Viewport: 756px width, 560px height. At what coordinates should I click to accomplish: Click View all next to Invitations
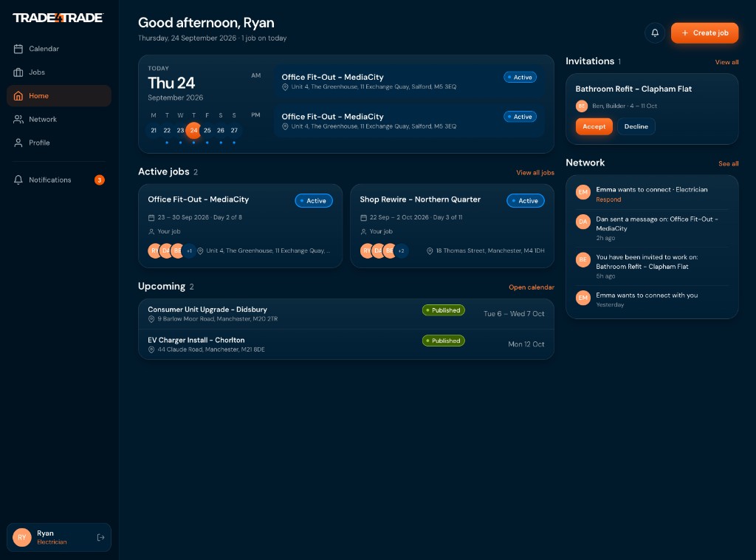click(x=726, y=62)
